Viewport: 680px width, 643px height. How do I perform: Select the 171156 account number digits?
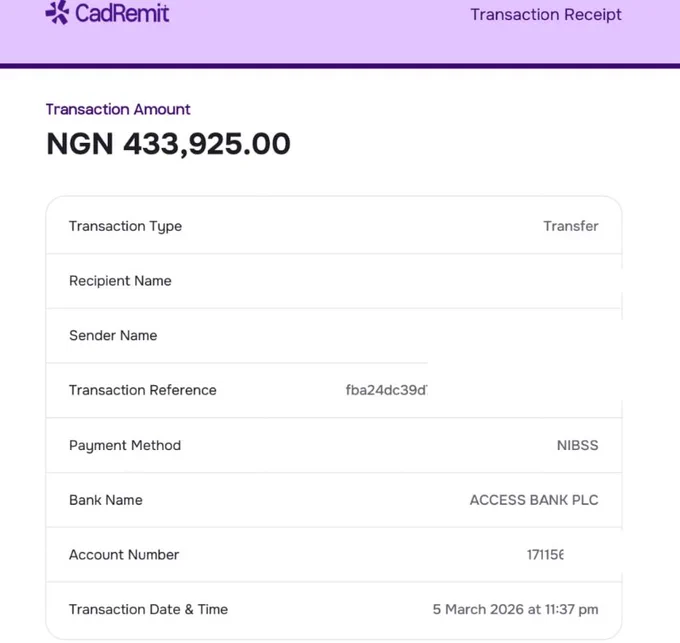coord(545,555)
